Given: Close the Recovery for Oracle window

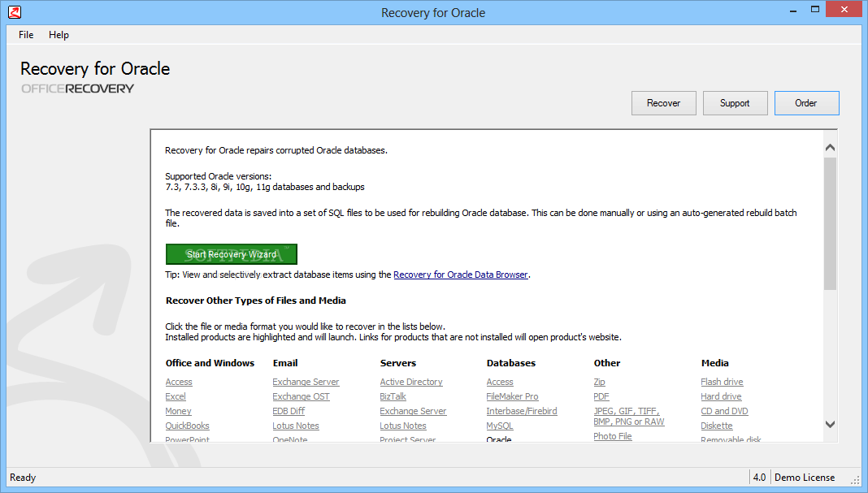Looking at the screenshot, I should coord(844,10).
